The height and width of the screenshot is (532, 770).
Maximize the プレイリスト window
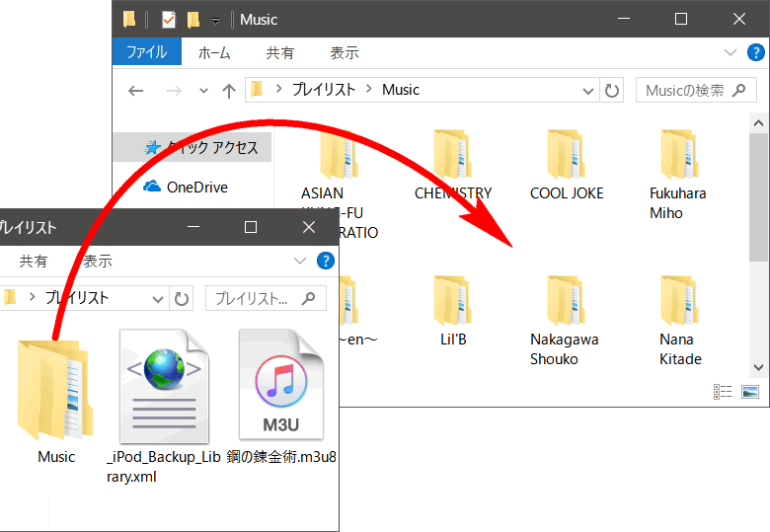coord(251,227)
